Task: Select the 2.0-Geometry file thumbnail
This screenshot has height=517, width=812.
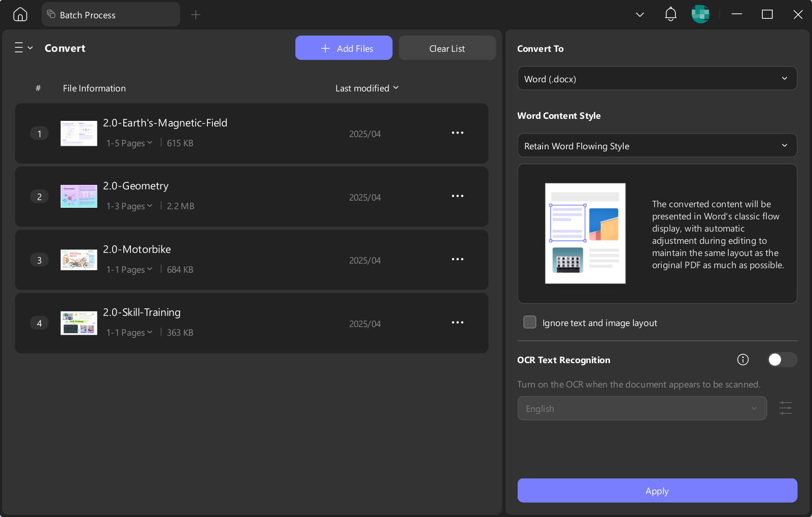Action: click(79, 197)
